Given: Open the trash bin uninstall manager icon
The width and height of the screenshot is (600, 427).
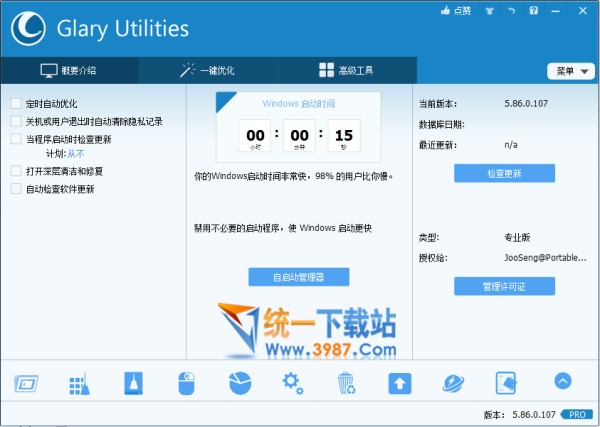Looking at the screenshot, I should point(346,383).
